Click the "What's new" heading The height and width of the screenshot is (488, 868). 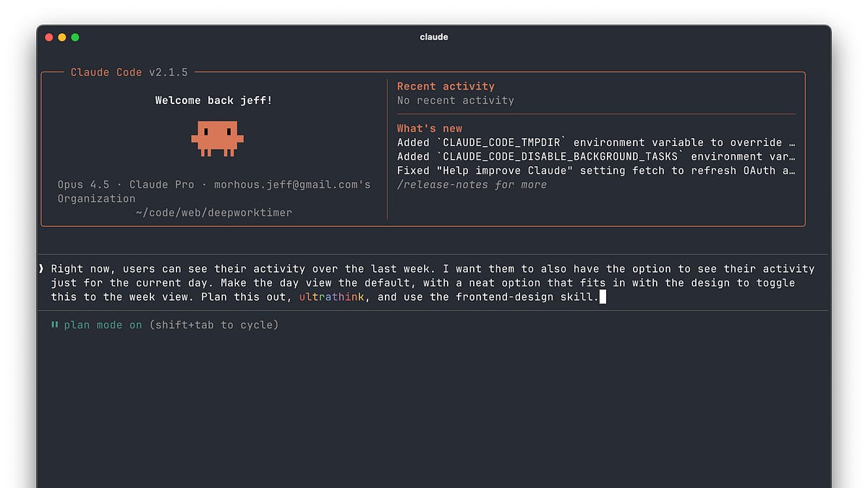(430, 129)
